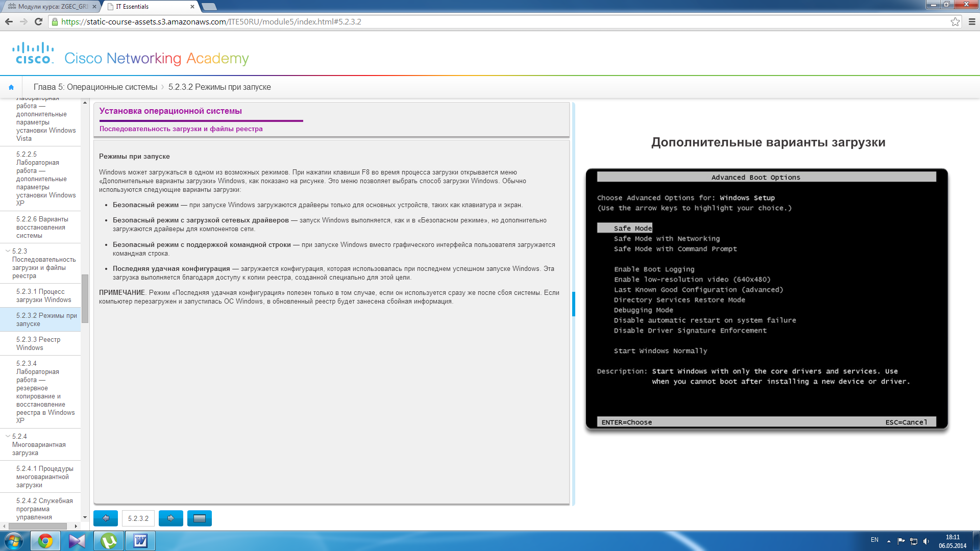This screenshot has height=551, width=980.
Task: Reload the page with refresh icon
Action: pyautogui.click(x=38, y=21)
